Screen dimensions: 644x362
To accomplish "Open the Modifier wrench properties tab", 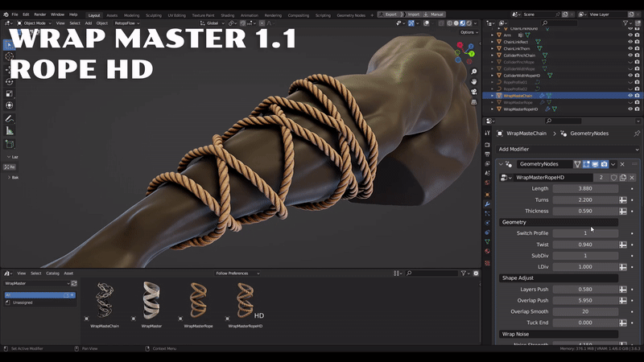I will [x=488, y=204].
